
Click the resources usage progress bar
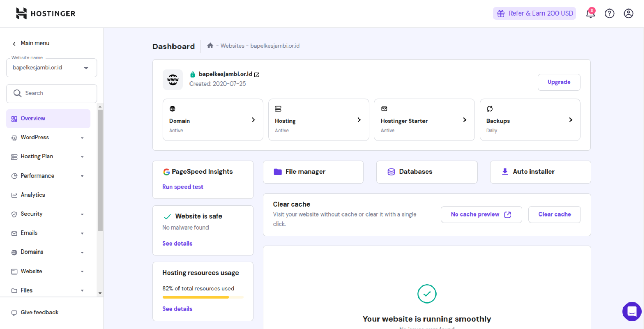[x=203, y=297]
